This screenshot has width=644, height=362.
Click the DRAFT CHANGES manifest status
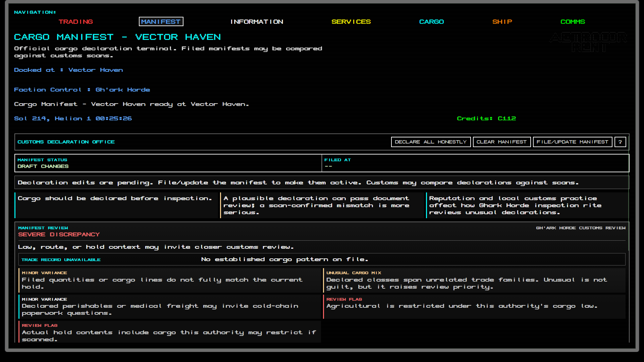[43, 166]
